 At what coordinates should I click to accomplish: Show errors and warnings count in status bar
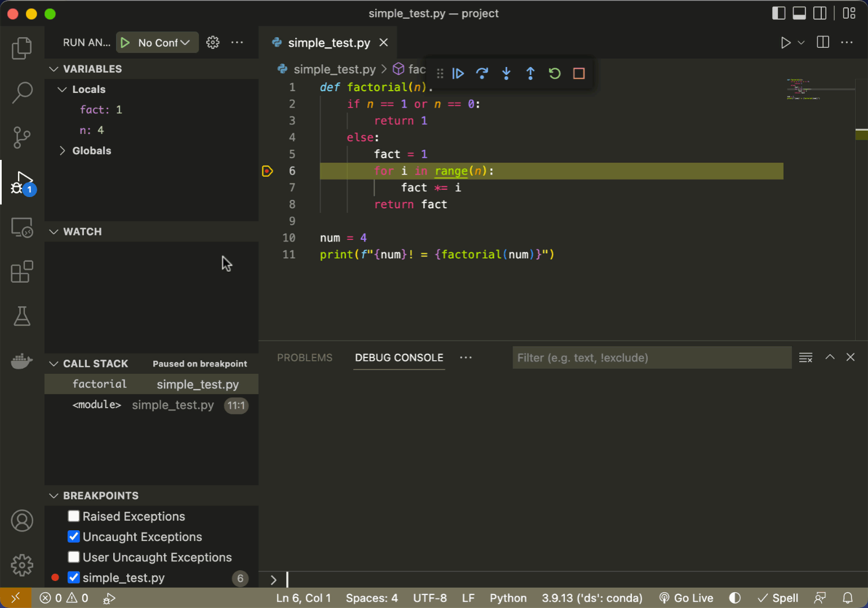pos(64,598)
